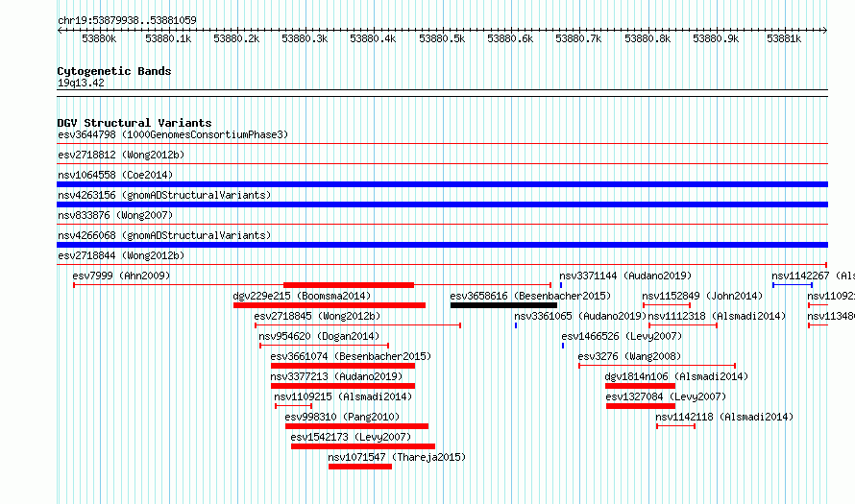Open variant esv2718812 (Wong2012b) label
Viewport: 855px width, 504px height.
point(121,155)
